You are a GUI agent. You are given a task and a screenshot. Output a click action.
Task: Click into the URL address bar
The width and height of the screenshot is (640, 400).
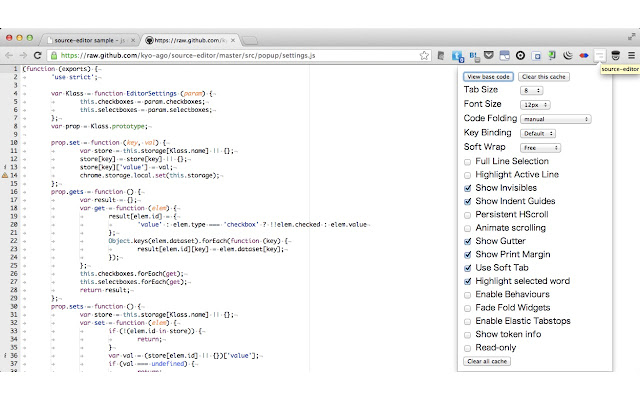point(239,56)
